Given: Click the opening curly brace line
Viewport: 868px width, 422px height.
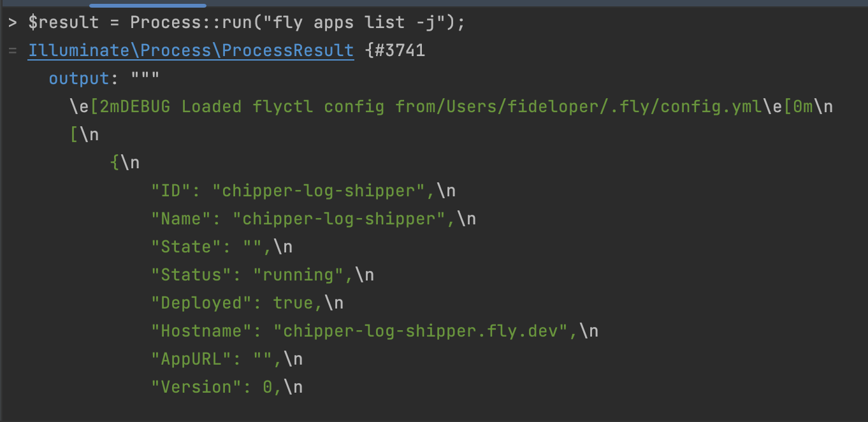Looking at the screenshot, I should (x=115, y=163).
